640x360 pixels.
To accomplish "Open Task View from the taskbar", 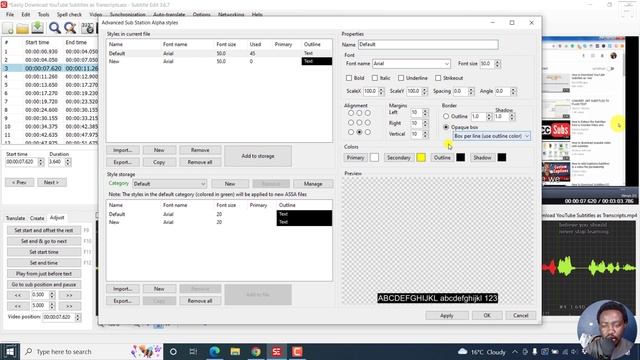I will point(193,351).
